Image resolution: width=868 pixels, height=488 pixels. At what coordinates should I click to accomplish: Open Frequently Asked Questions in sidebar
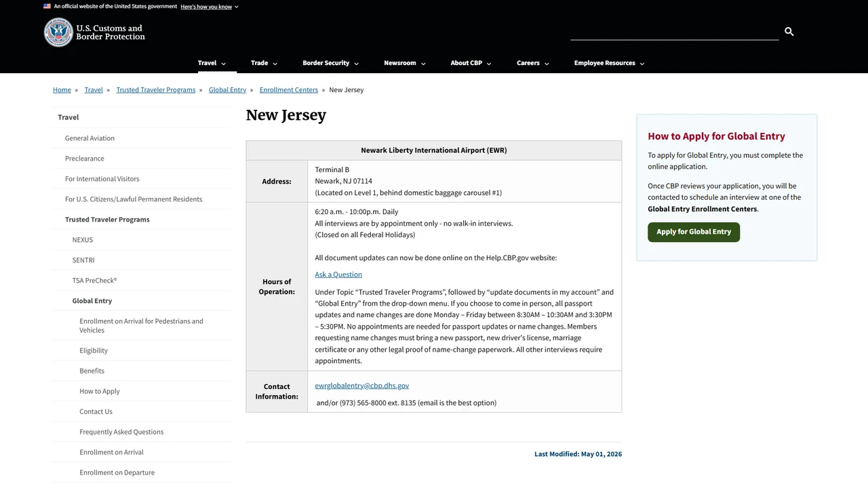click(141, 432)
